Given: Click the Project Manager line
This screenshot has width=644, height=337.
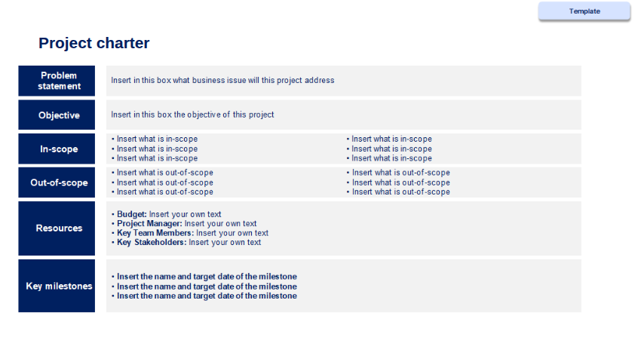Looking at the screenshot, I should (x=184, y=224).
